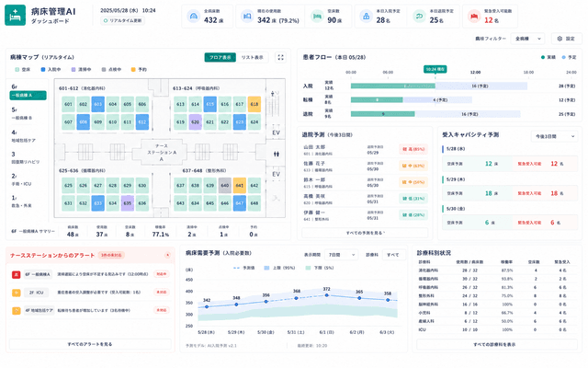The width and height of the screenshot is (588, 368).
Task: Open settings with the gear button
Action: click(566, 39)
